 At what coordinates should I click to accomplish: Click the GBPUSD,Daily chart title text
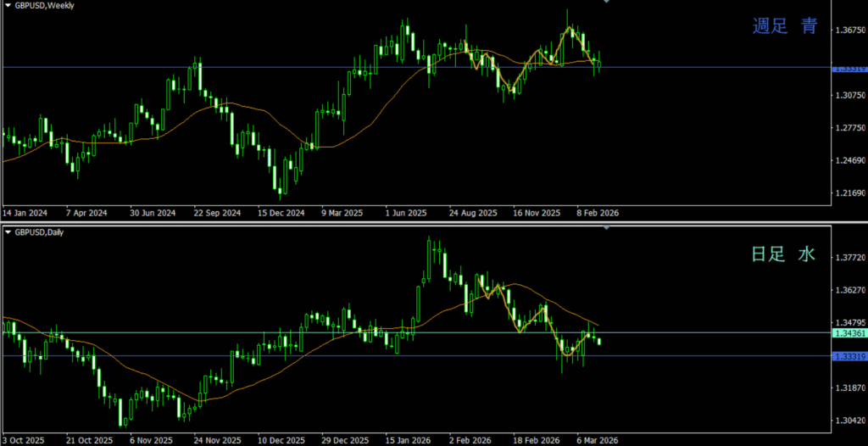pyautogui.click(x=41, y=231)
